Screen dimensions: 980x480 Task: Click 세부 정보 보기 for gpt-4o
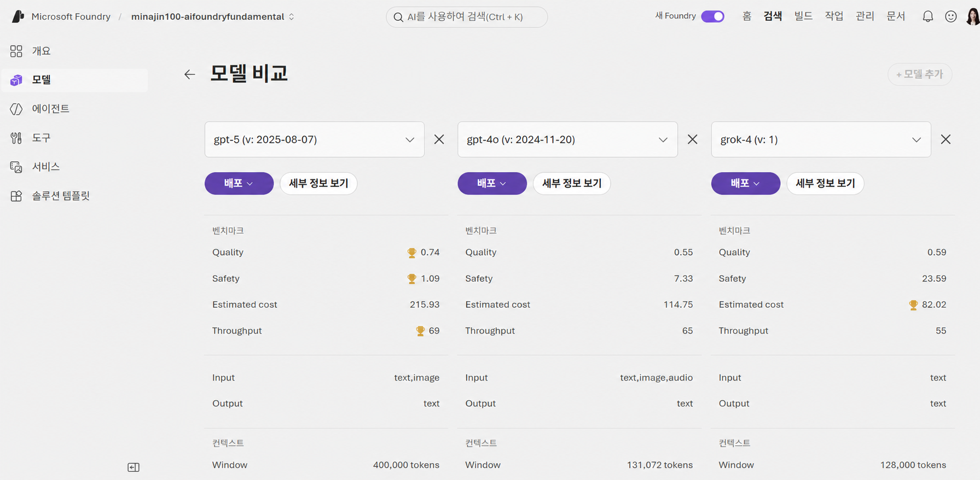click(572, 183)
